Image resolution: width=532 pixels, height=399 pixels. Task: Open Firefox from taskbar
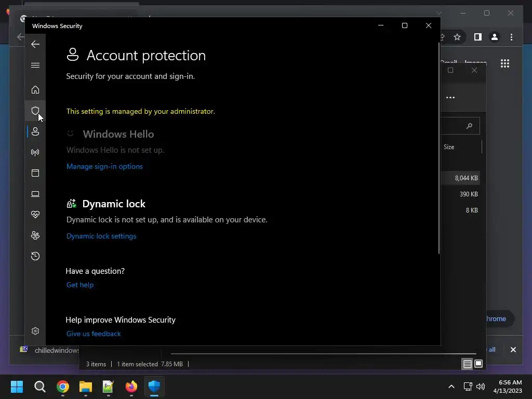click(131, 387)
